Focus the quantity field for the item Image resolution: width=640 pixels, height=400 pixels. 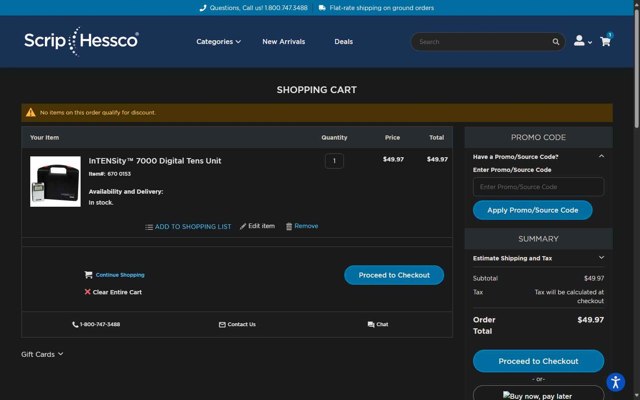[x=334, y=161]
